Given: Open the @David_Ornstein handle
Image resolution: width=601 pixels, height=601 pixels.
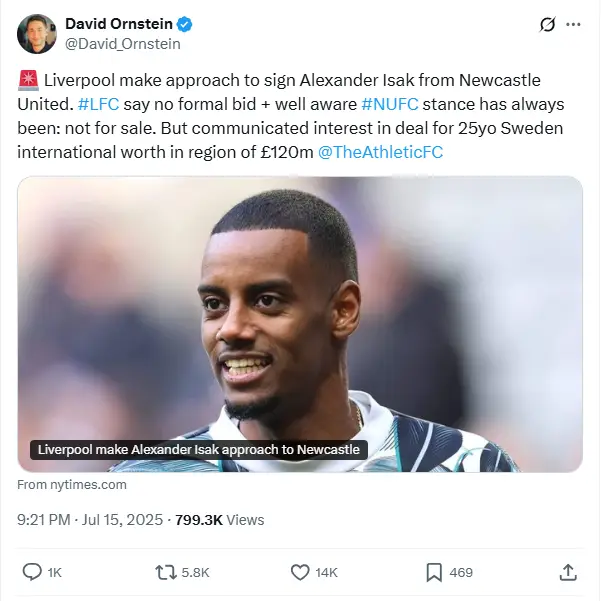Looking at the screenshot, I should [x=123, y=44].
